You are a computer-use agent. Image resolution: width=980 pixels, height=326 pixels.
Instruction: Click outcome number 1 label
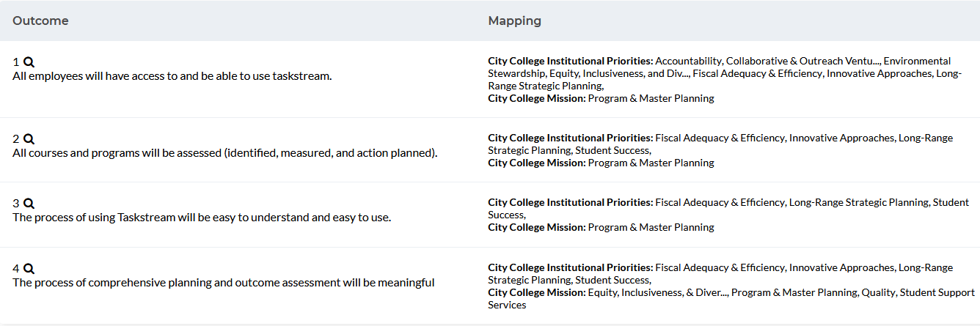click(x=16, y=63)
